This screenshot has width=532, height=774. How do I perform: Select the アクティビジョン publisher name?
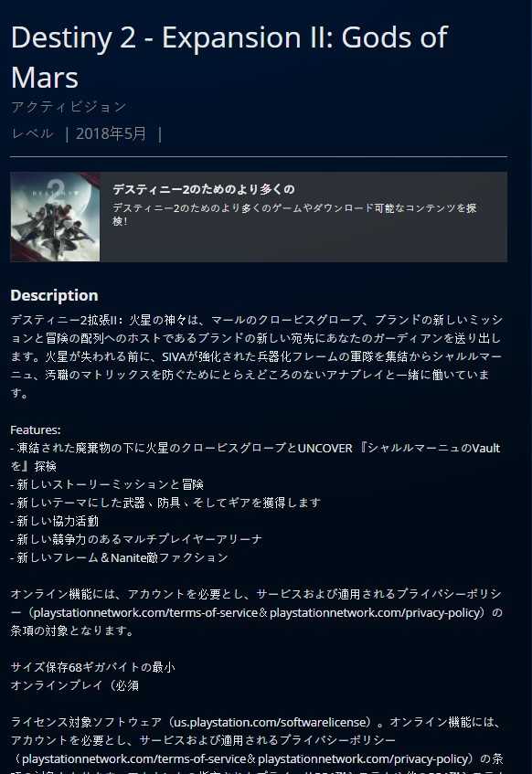[69, 107]
